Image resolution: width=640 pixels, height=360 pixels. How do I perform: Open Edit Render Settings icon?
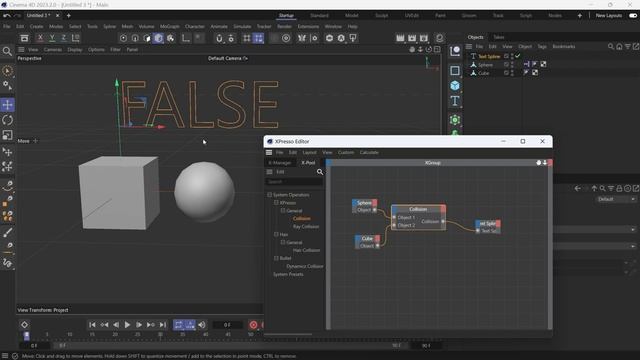(x=424, y=38)
